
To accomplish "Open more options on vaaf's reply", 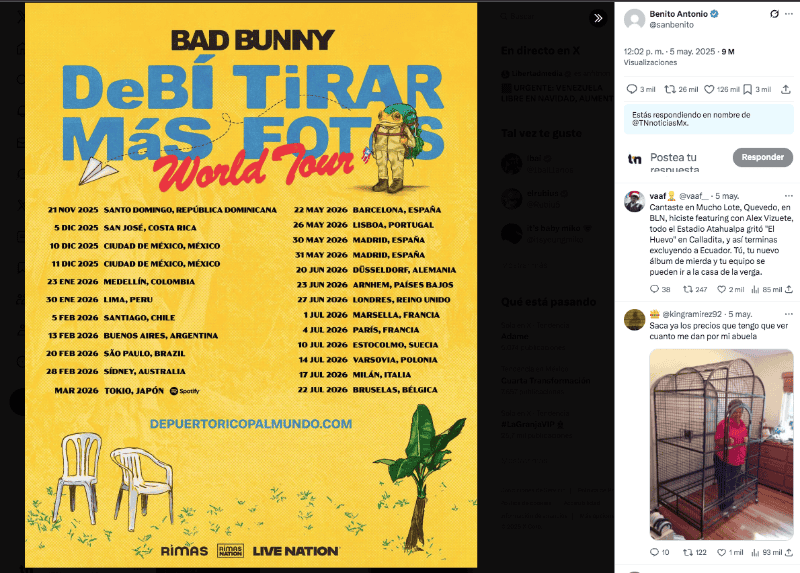I will [789, 196].
